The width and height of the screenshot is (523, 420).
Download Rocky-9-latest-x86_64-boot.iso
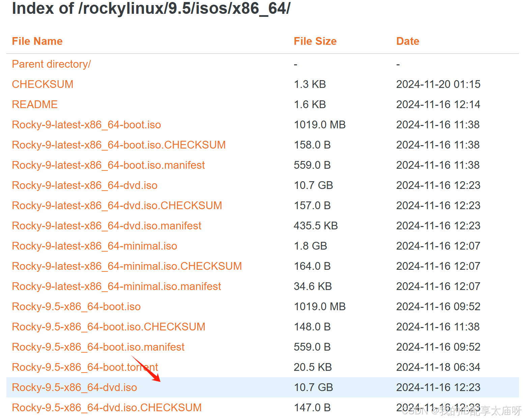[x=86, y=125]
